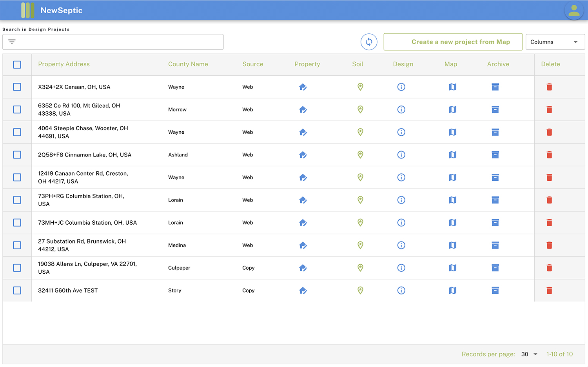Screen dimensions: 588x367
Task: Open soil pin for 73PH+RG Columbia Station
Action: [x=360, y=200]
